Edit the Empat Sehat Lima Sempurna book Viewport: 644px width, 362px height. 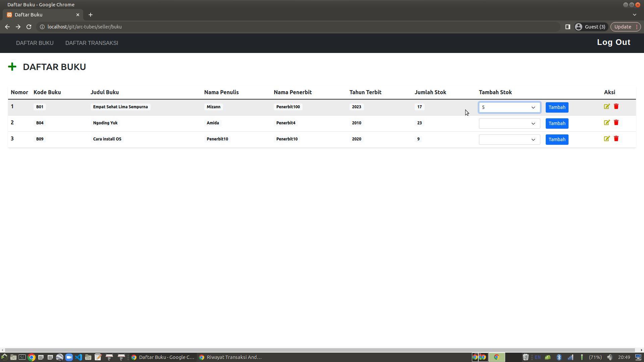click(x=607, y=107)
